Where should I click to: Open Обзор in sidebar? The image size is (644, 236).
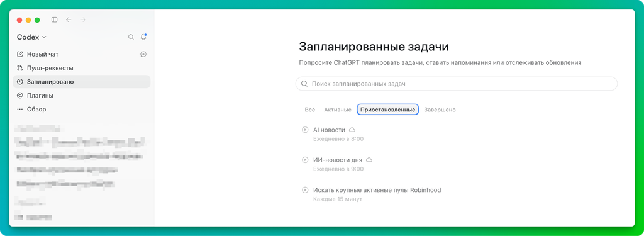pos(82,110)
